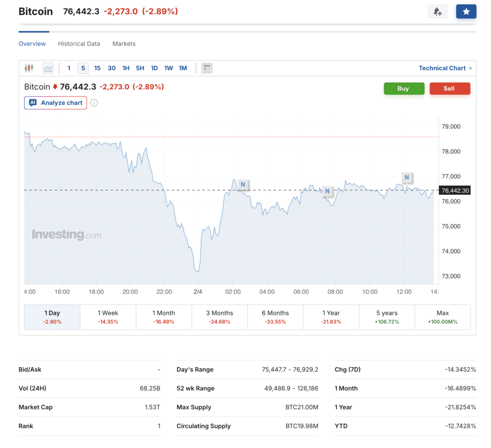491x448 pixels.
Task: Click the header price change -2,273.0
Action: point(120,12)
